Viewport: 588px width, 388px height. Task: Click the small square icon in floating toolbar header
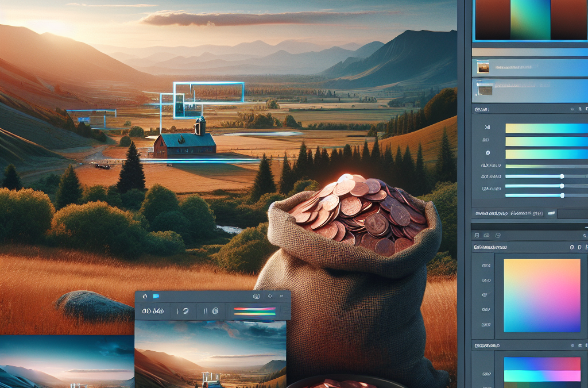(270, 296)
